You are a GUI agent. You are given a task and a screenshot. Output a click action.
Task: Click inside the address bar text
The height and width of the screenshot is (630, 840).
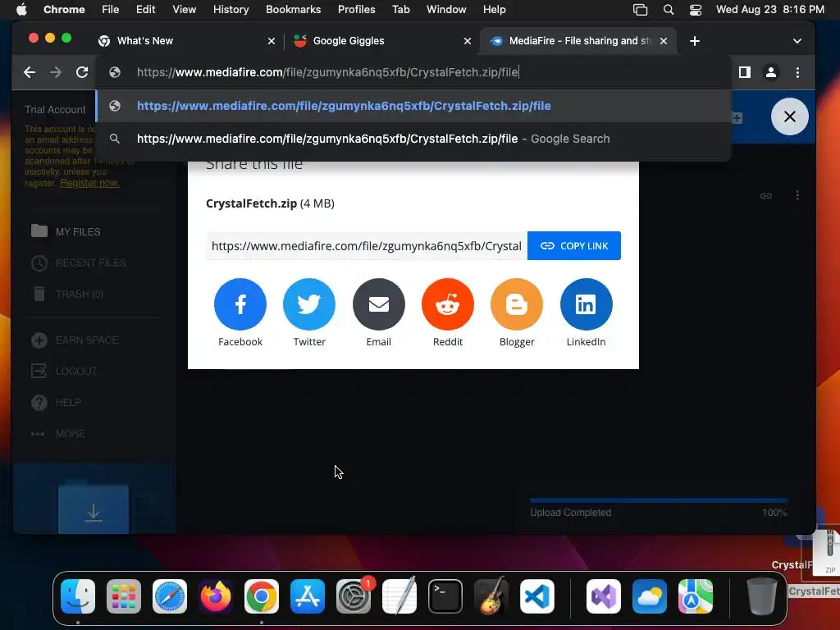coord(327,72)
